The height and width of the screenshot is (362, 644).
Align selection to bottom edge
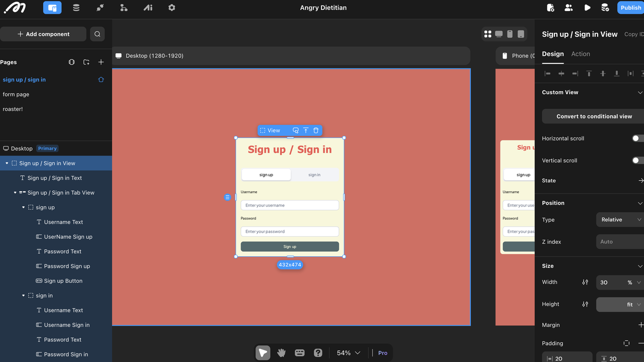coord(616,74)
